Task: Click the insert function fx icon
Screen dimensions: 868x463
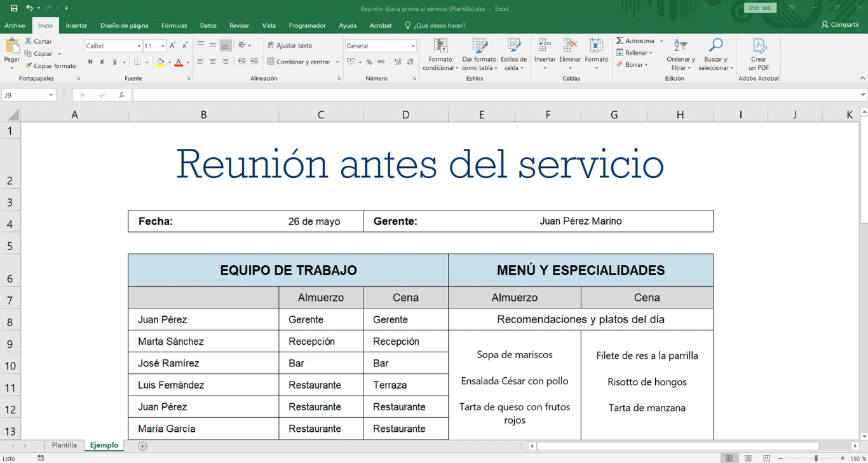Action: 121,95
